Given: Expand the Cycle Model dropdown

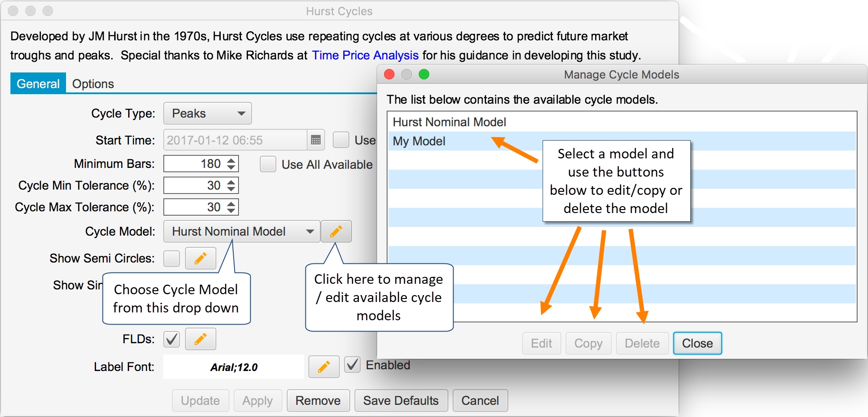Looking at the screenshot, I should (242, 231).
